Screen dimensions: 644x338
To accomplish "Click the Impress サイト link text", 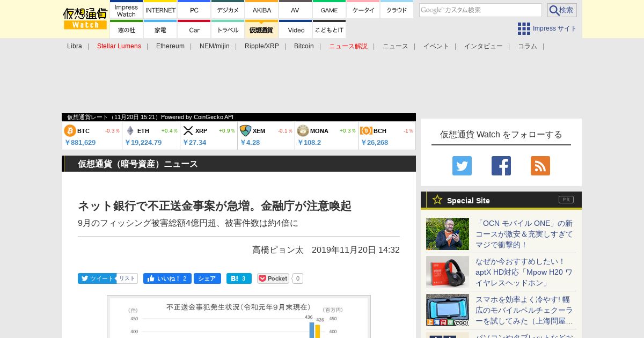I will tap(555, 28).
